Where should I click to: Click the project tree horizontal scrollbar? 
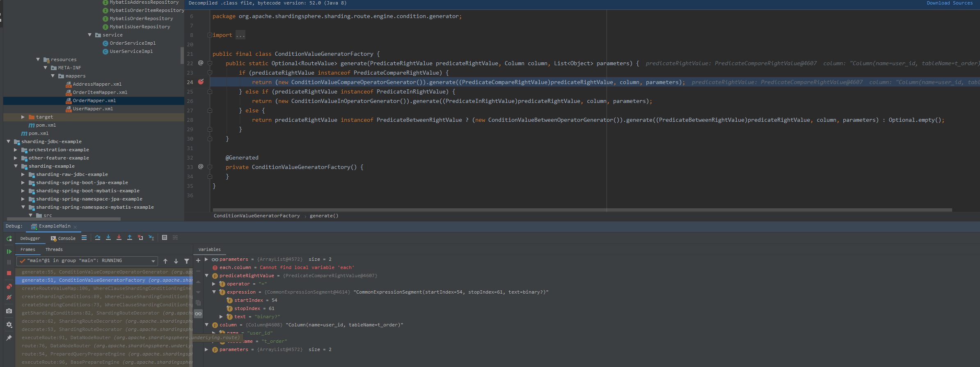64,219
